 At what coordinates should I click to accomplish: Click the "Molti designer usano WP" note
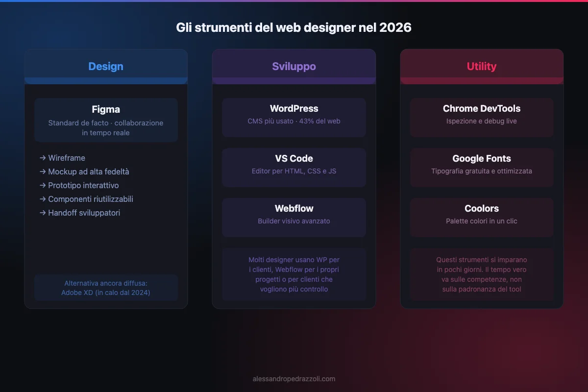coord(294,274)
